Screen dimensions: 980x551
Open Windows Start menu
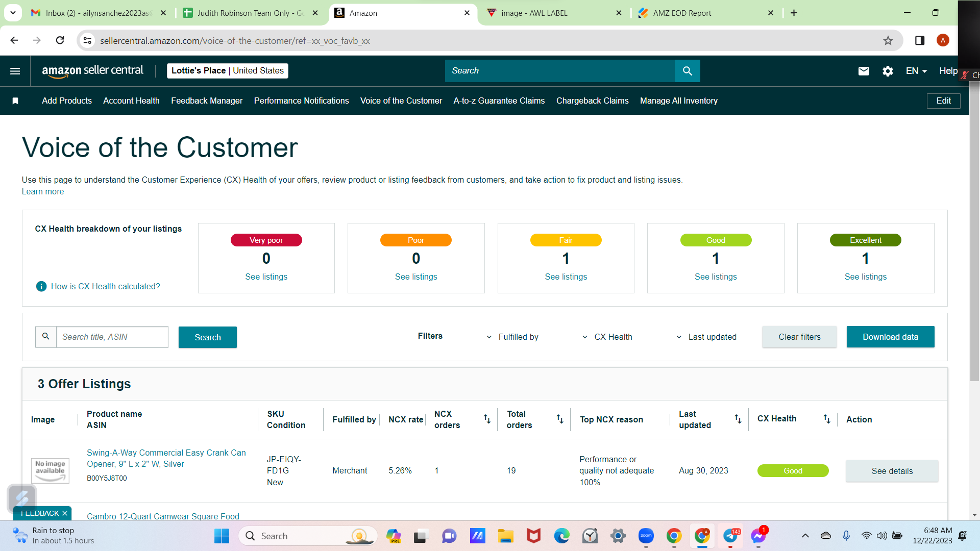click(x=222, y=536)
